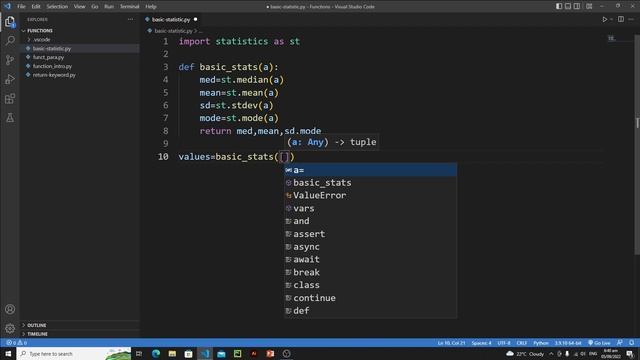Choose the break keyword suggestion
Viewport: 640px width, 360px height.
[x=371, y=272]
